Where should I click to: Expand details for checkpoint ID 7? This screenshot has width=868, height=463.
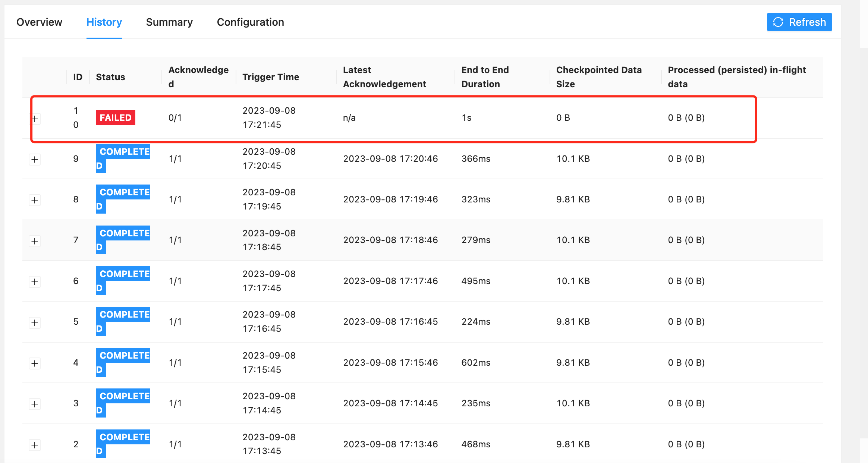coord(35,241)
